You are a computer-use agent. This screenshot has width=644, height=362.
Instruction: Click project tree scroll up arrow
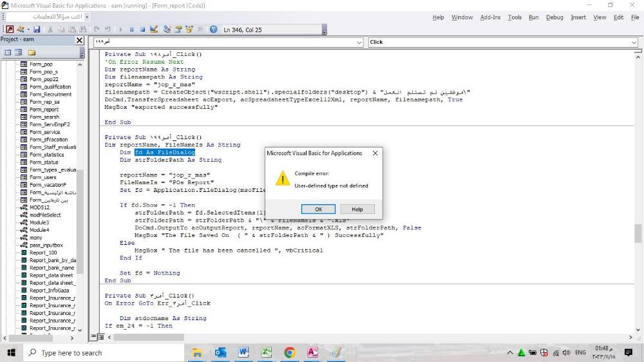click(80, 64)
